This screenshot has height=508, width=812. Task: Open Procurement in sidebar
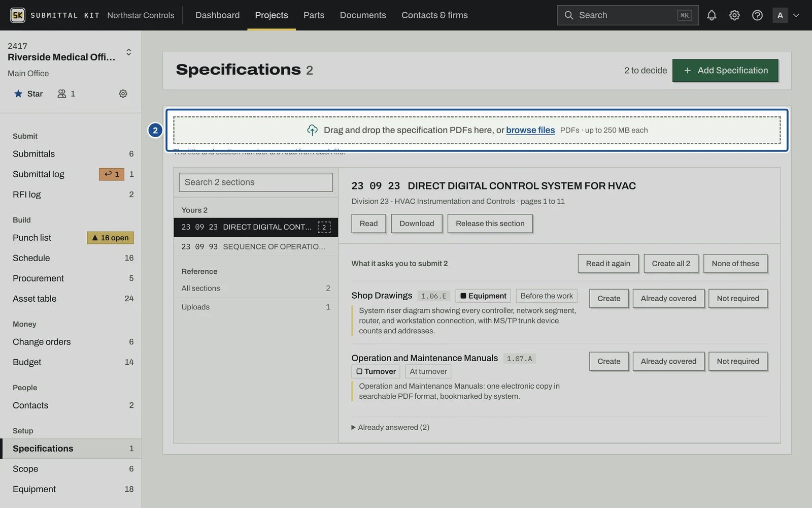click(x=71, y=278)
